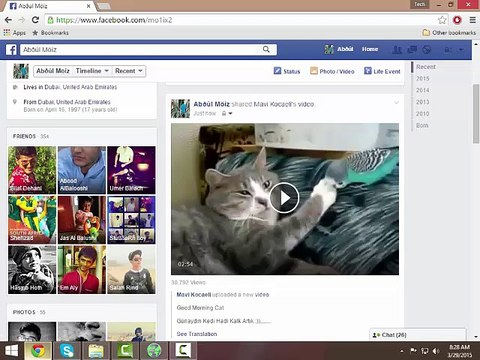Screen dimensions: 480x360
Task: Open Mavi Kocaeli uploader link
Action: [194, 295]
